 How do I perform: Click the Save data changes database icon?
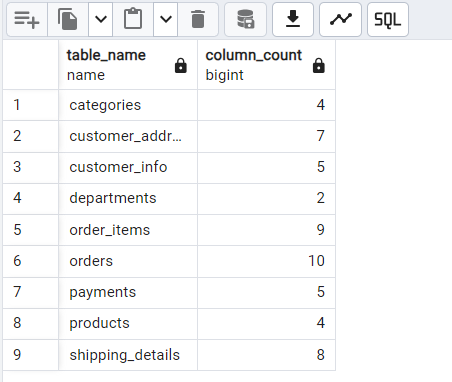(245, 19)
